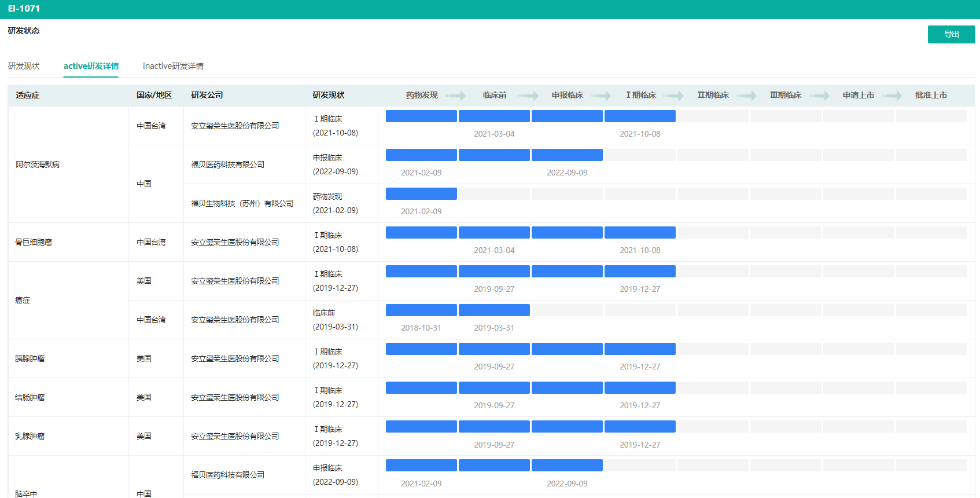Click the 适应症 column header
Image resolution: width=980 pixels, height=498 pixels.
click(x=28, y=95)
